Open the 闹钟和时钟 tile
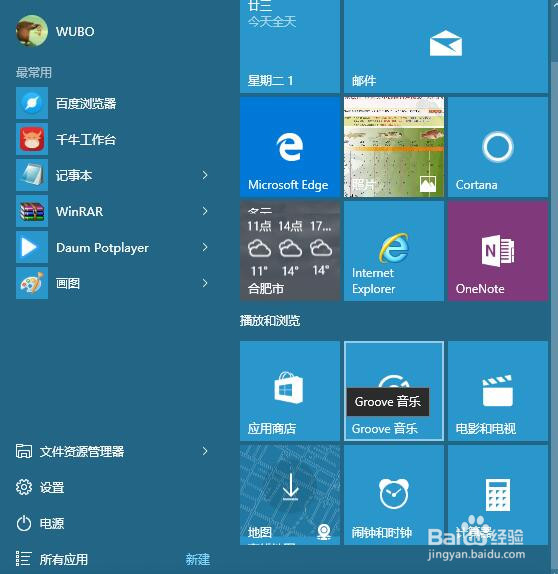The width and height of the screenshot is (558, 574). pyautogui.click(x=394, y=495)
